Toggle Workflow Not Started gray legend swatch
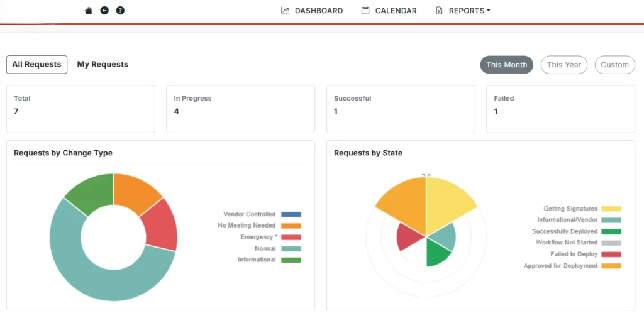644x313 pixels. 611,243
